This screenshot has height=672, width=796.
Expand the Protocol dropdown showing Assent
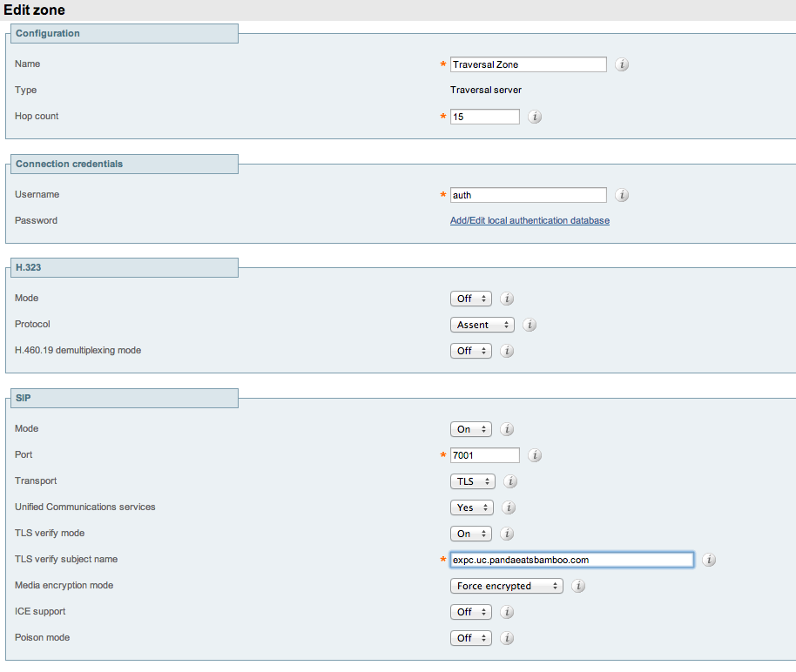482,325
